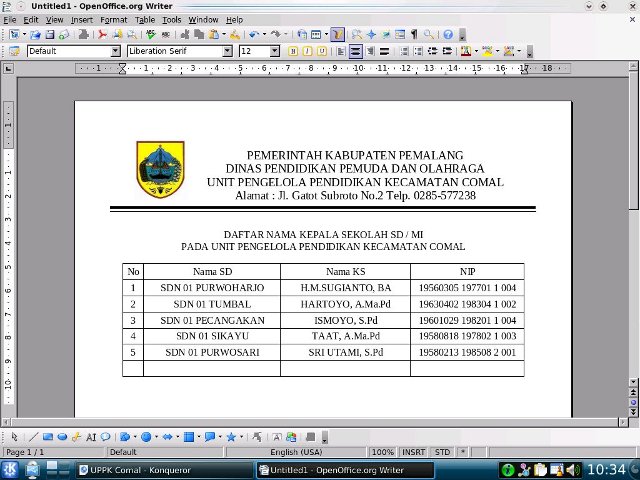Open the Gallery icon

(386, 35)
